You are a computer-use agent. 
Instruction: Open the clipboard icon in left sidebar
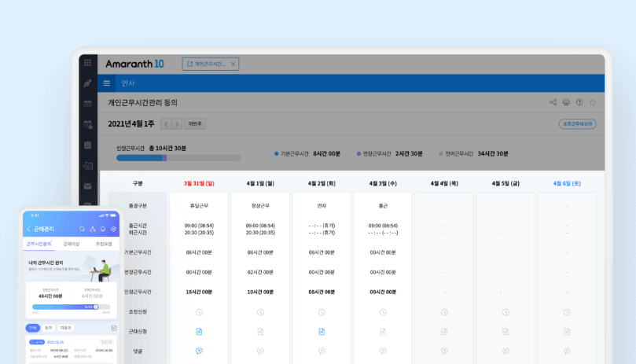(87, 145)
